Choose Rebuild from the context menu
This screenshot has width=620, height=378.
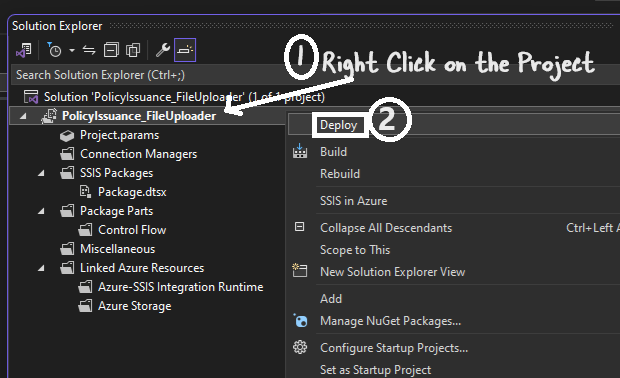pyautogui.click(x=340, y=174)
